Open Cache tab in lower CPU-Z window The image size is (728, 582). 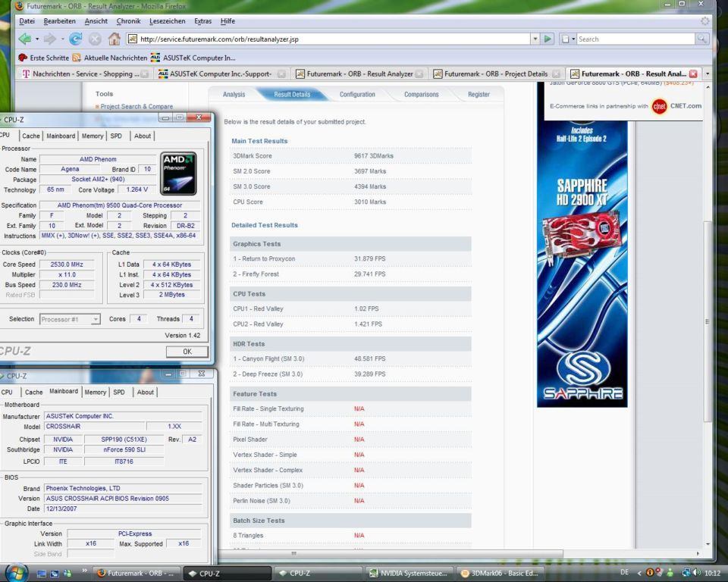[x=33, y=393]
